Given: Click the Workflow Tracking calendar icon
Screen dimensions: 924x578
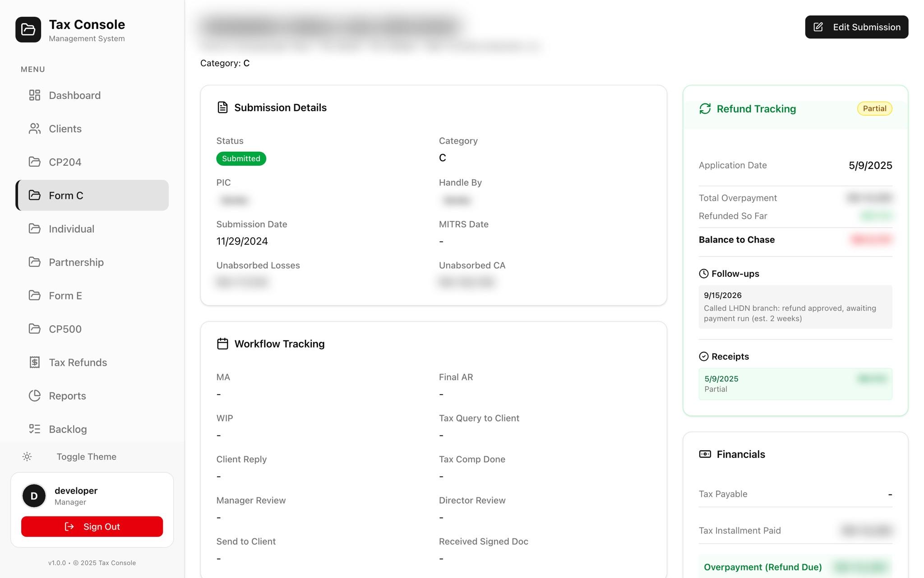Looking at the screenshot, I should tap(222, 344).
